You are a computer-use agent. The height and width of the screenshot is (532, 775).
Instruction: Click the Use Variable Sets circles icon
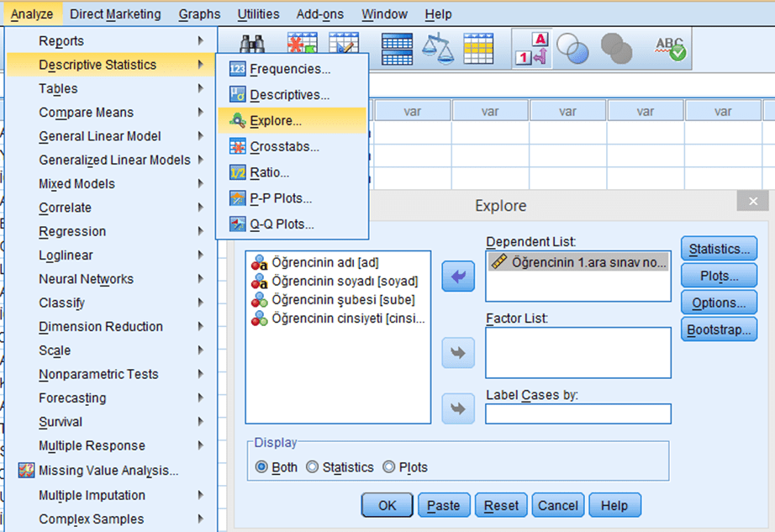click(x=572, y=48)
